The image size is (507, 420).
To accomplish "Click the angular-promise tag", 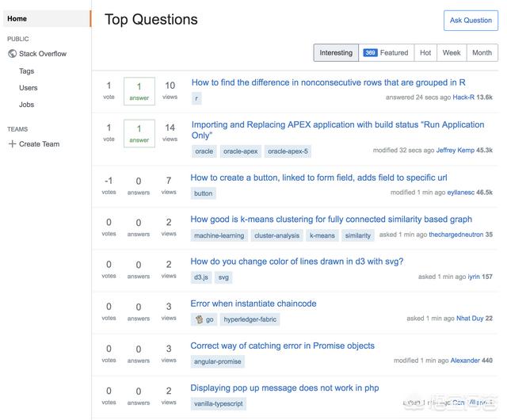I will 217,361.
